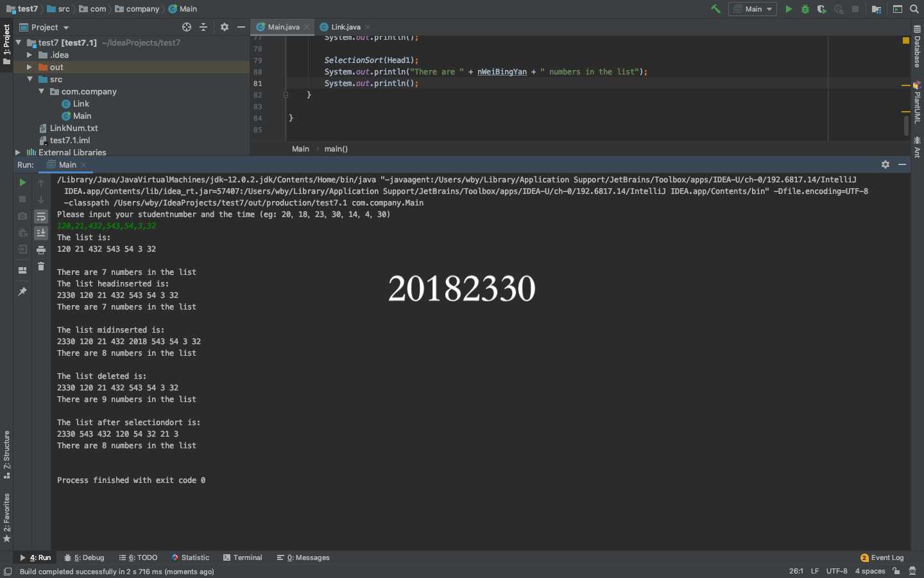Viewport: 924px width, 578px height.
Task: Start debugging with the green bug icon
Action: pos(805,9)
